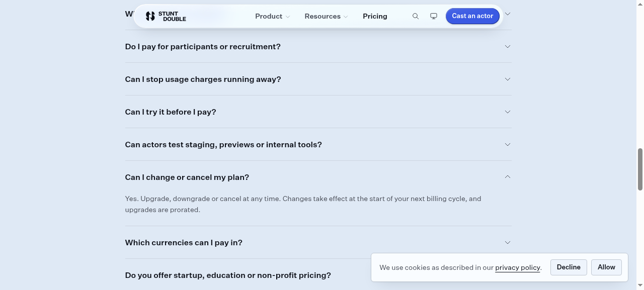The height and width of the screenshot is (290, 644).
Task: Expand 'Can I stop usage charges running away?'
Action: coord(318,79)
